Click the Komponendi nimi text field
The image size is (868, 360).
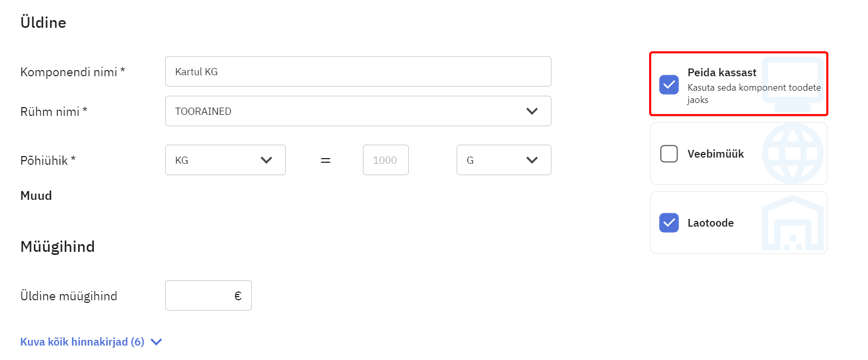tap(358, 72)
